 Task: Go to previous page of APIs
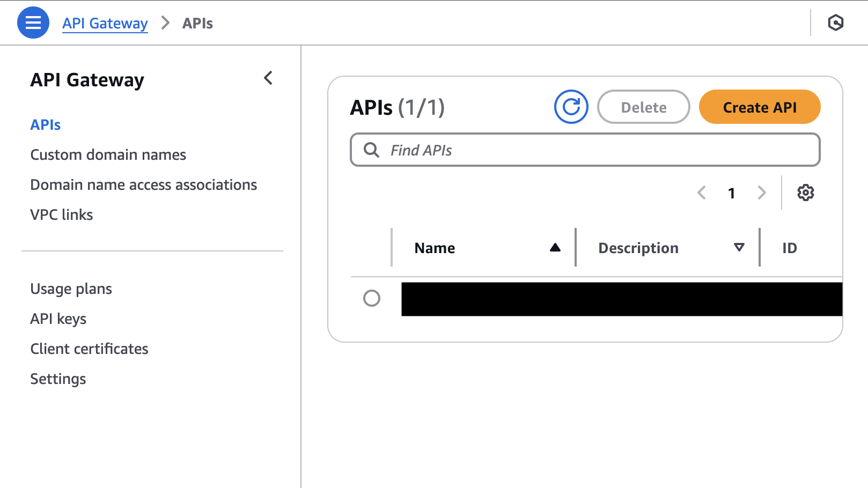click(701, 193)
